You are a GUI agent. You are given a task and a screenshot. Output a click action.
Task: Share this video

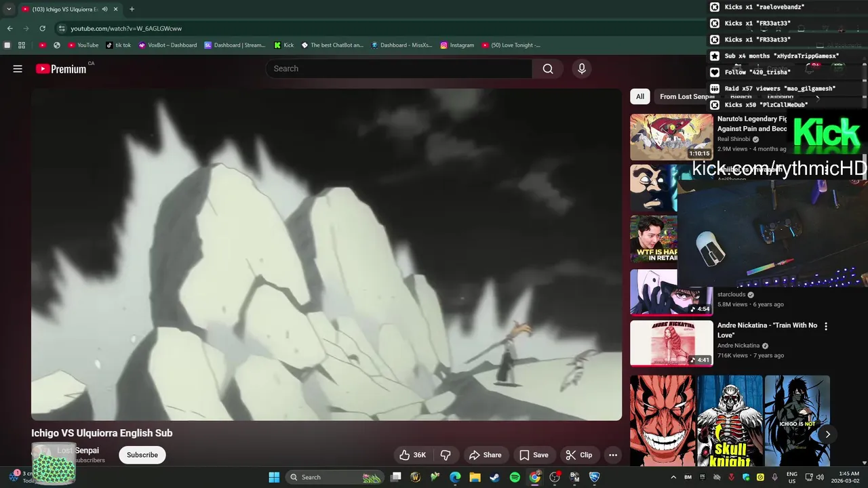click(x=486, y=455)
